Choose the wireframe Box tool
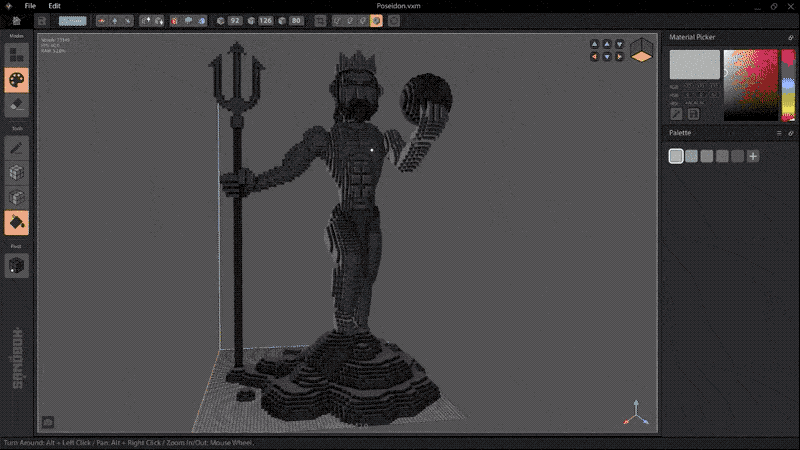 16,197
